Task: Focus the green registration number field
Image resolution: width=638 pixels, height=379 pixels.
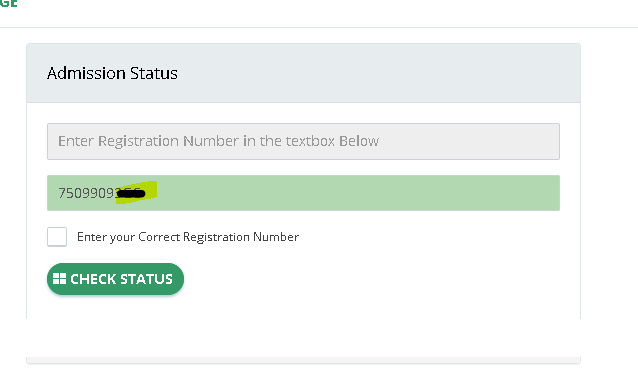Action: [x=304, y=193]
